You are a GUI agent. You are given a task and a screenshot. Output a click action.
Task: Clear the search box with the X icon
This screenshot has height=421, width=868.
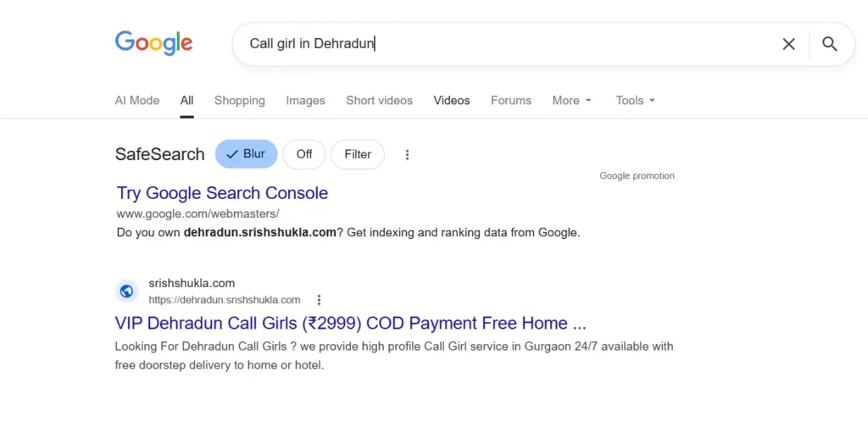tap(788, 44)
